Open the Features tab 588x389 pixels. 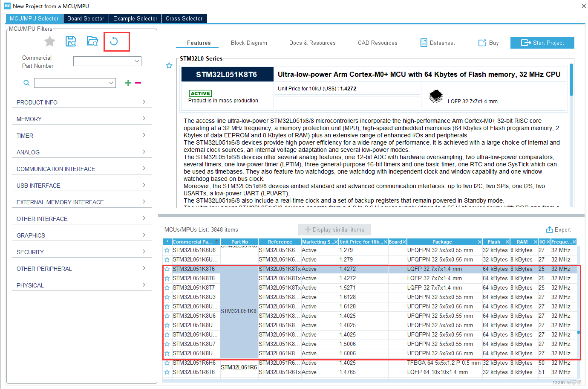click(199, 43)
